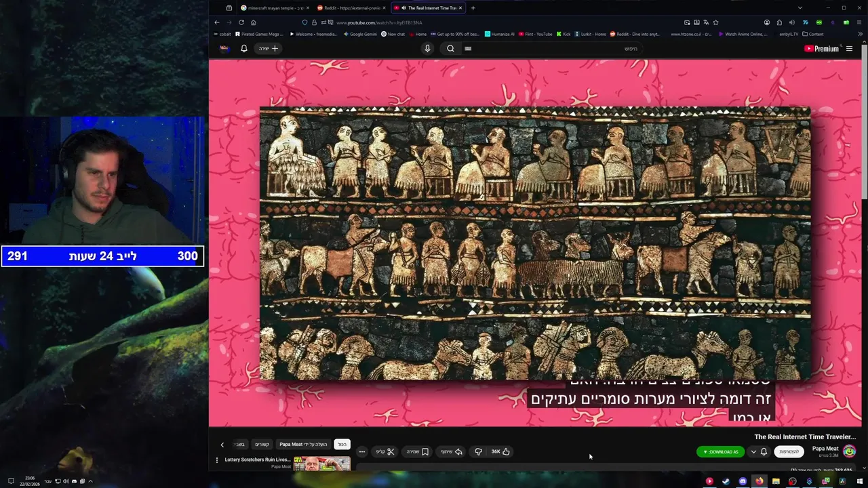Open Discord from the Windows taskbar
The image size is (868, 488).
coord(743,481)
